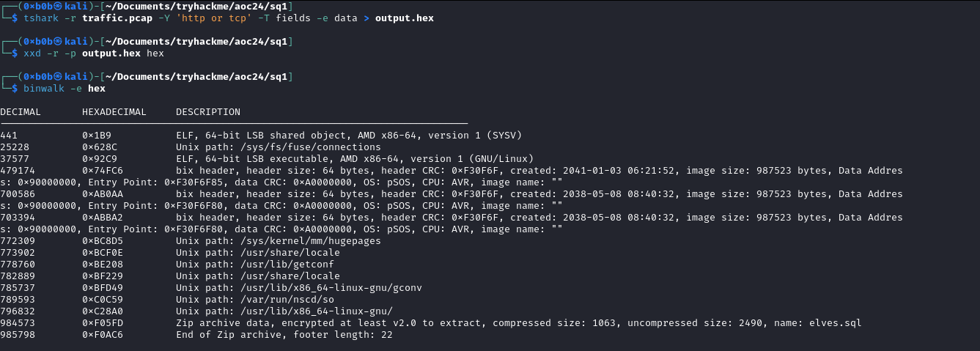Click decimal offset 37577 ELF executable row
Image resolution: width=980 pixels, height=351 pixels.
click(15, 159)
